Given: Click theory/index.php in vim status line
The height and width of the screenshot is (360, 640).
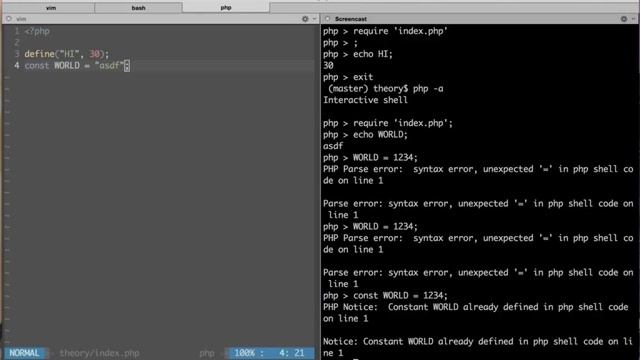Looking at the screenshot, I should coord(100,353).
